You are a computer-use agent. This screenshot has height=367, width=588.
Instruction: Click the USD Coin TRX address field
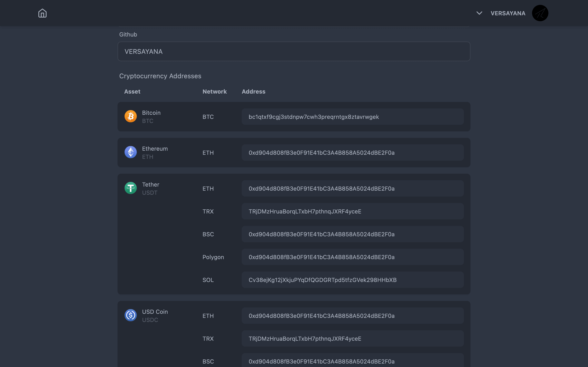pyautogui.click(x=352, y=338)
